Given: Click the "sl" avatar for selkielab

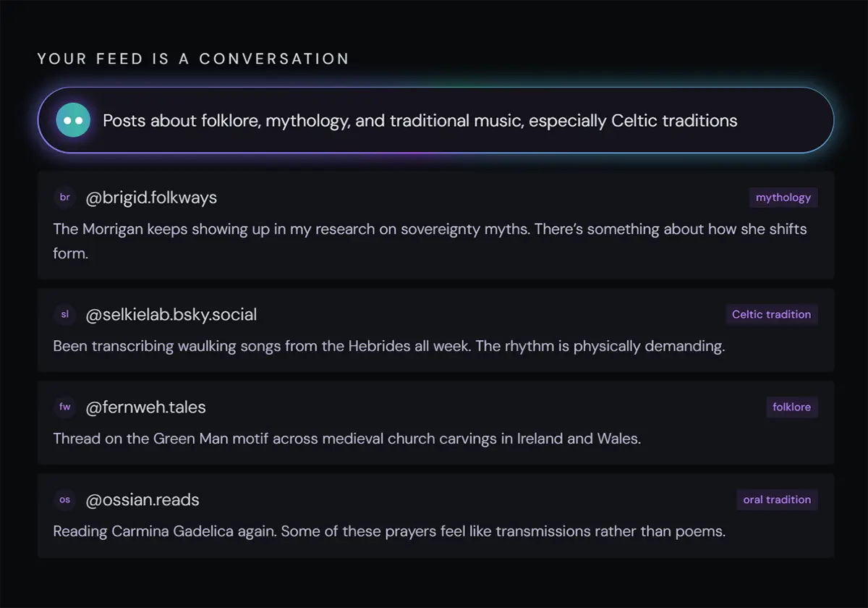Looking at the screenshot, I should coord(65,314).
